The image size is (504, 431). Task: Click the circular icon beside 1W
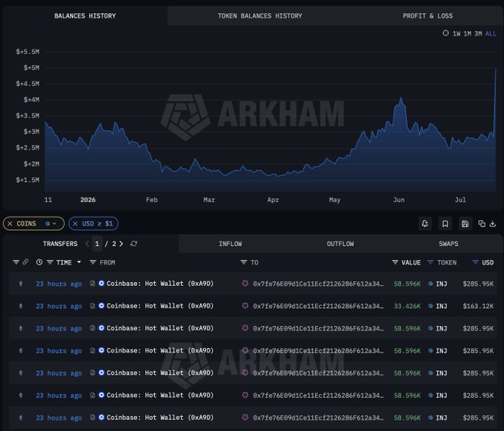445,33
